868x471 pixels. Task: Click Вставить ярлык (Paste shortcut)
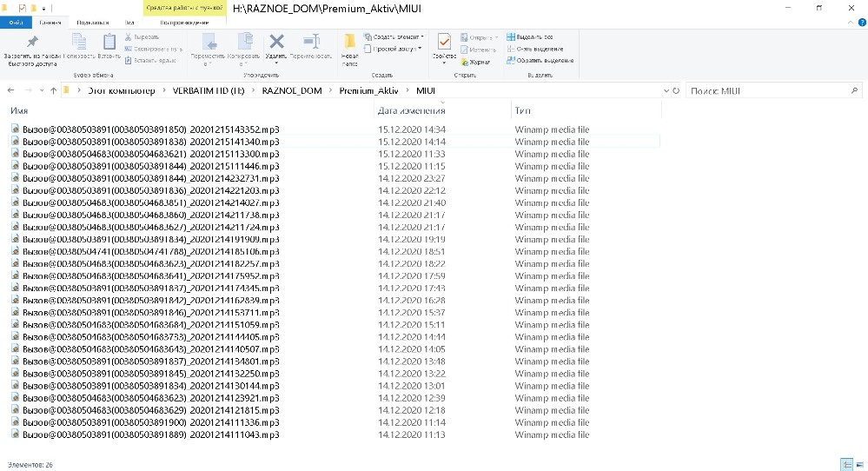pyautogui.click(x=150, y=60)
